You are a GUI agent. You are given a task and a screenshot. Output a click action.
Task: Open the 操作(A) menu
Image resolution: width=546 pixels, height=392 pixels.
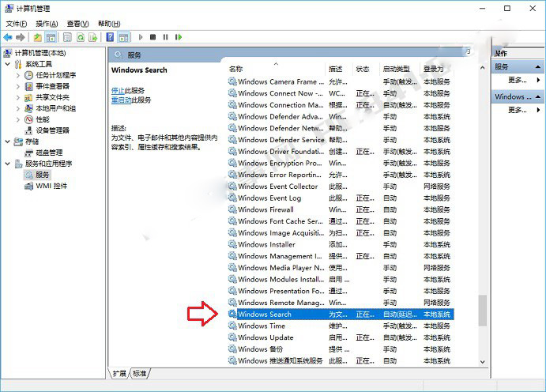(x=47, y=24)
